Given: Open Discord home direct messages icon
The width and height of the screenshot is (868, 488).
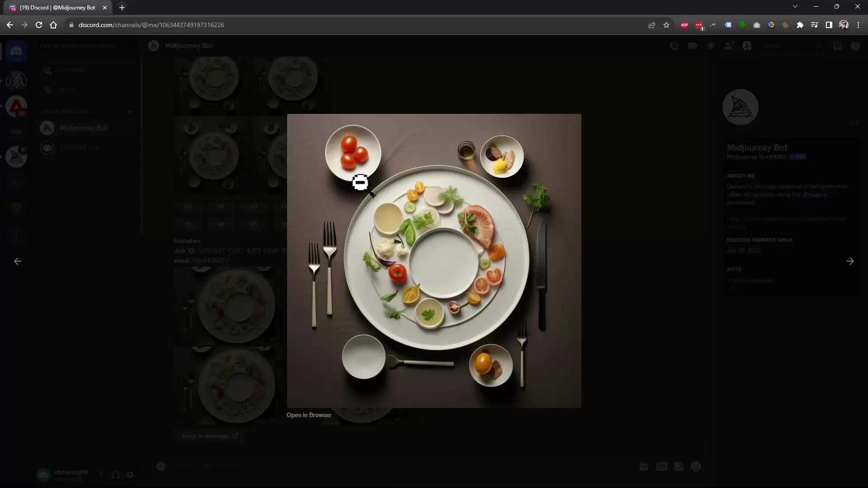Looking at the screenshot, I should 17,51.
